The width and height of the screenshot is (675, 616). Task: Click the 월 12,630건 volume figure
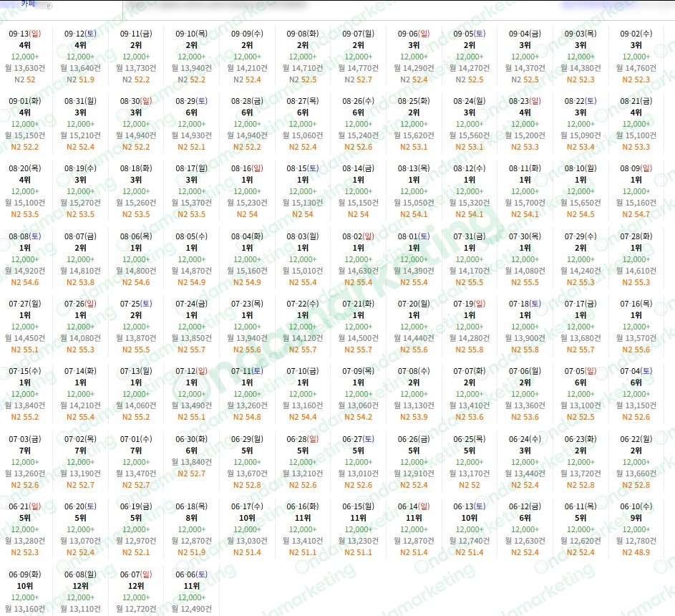click(525, 541)
